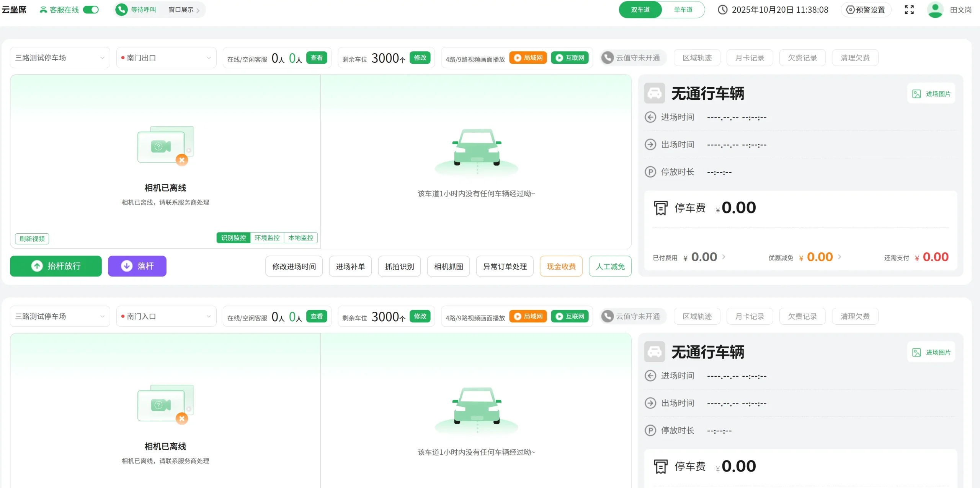Click the 现金收费 button
This screenshot has height=488, width=980.
pyautogui.click(x=561, y=266)
